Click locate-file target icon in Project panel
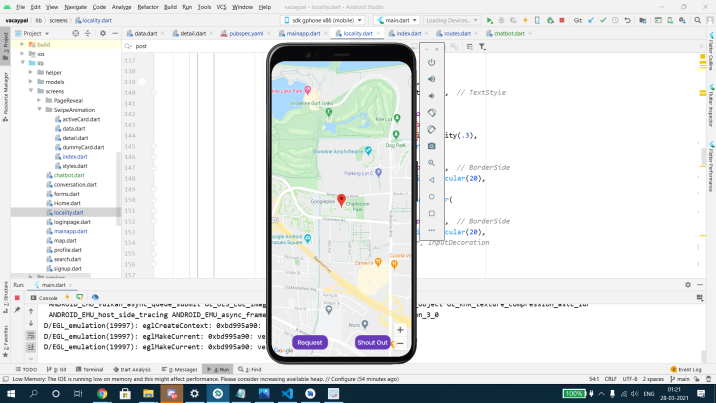This screenshot has height=403, width=716. (x=76, y=33)
